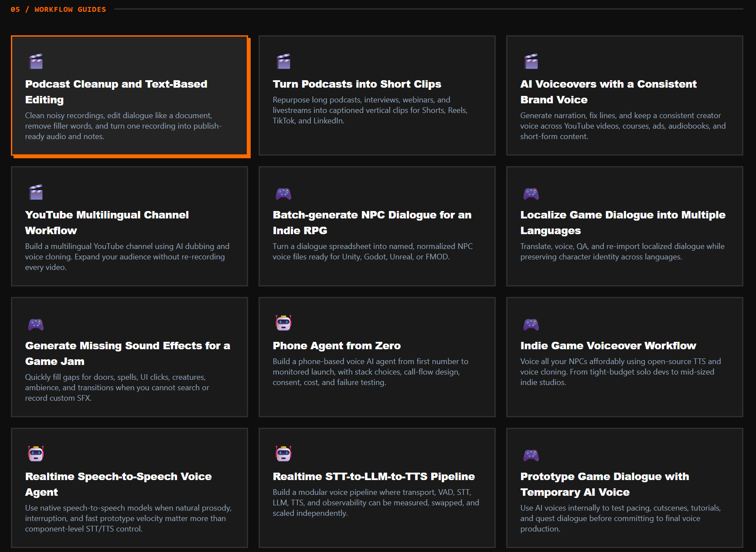Click description 'Turn a dialogue spreadsheet into named, normalized NPC'
Screen dimensions: 756x552
pos(373,252)
